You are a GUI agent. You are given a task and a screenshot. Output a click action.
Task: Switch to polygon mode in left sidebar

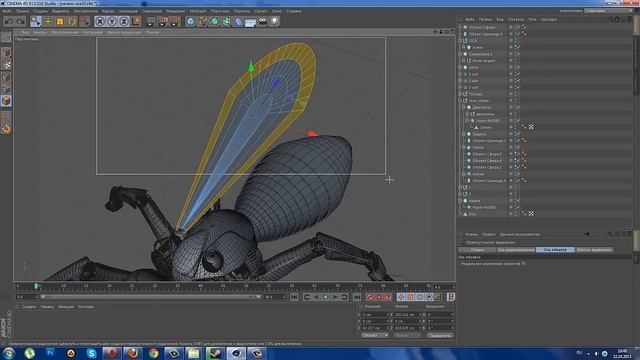pos(6,101)
